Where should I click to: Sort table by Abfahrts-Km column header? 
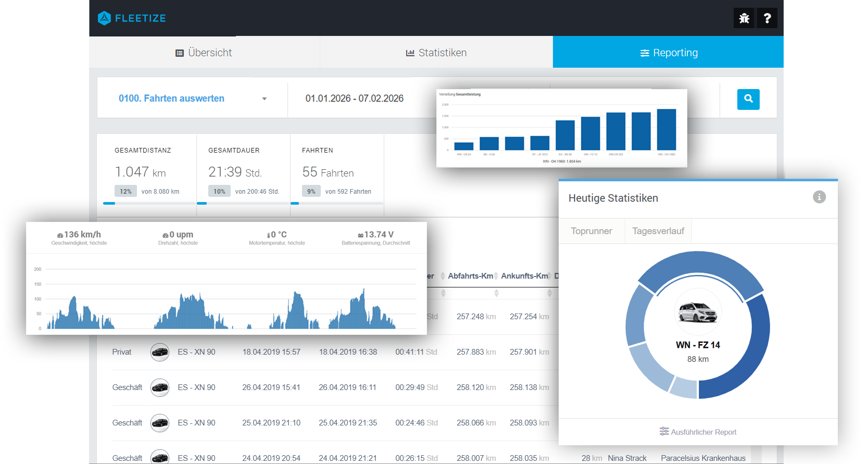pos(470,276)
